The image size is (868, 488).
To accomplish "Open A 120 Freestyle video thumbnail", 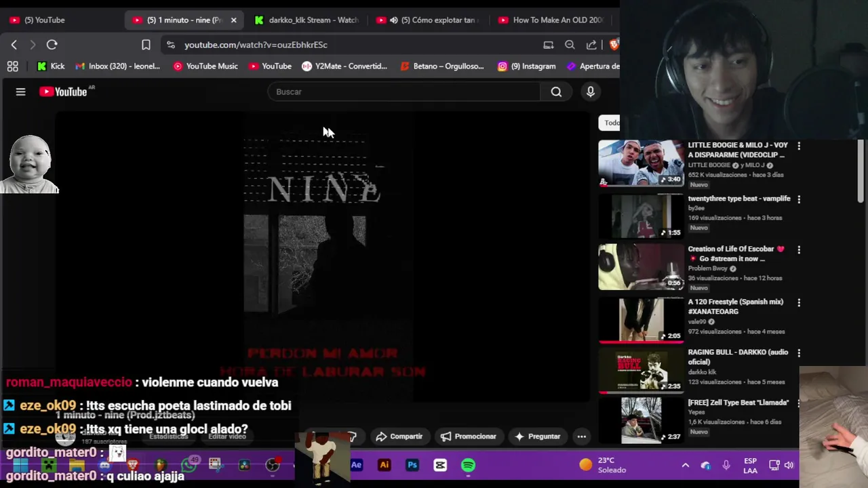I will coord(641,319).
